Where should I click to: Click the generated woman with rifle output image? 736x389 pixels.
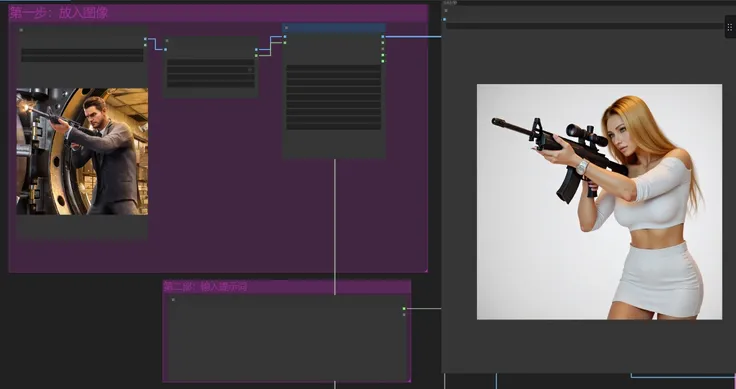[599, 202]
